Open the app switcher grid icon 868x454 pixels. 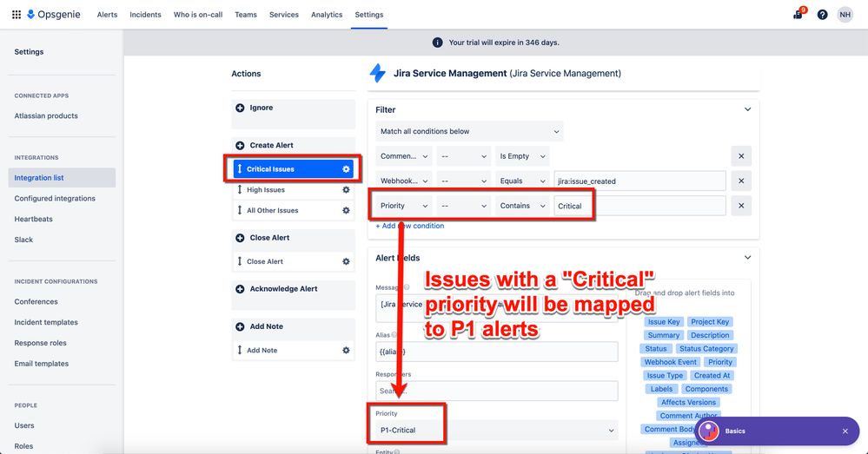[17, 15]
